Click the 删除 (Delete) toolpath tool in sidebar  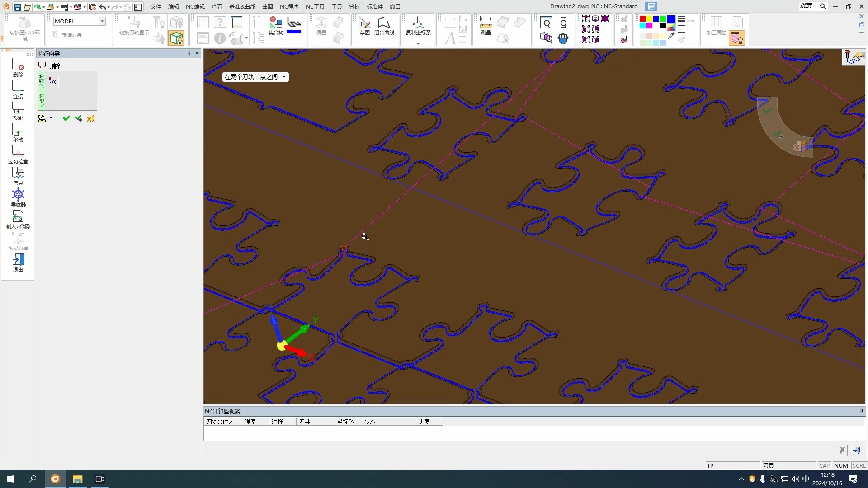point(18,67)
